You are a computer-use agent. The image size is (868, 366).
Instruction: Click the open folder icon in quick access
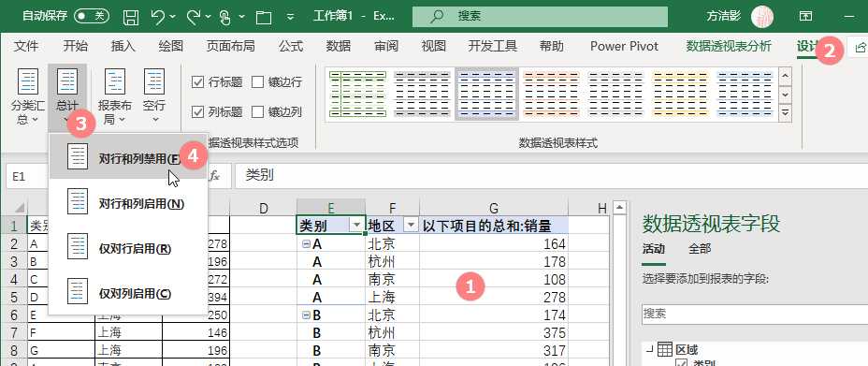click(264, 18)
